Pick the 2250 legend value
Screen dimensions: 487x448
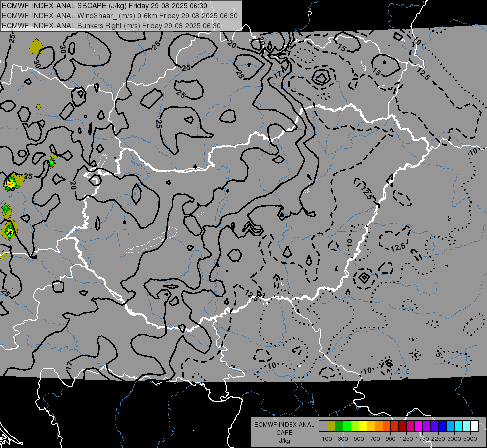(438, 439)
